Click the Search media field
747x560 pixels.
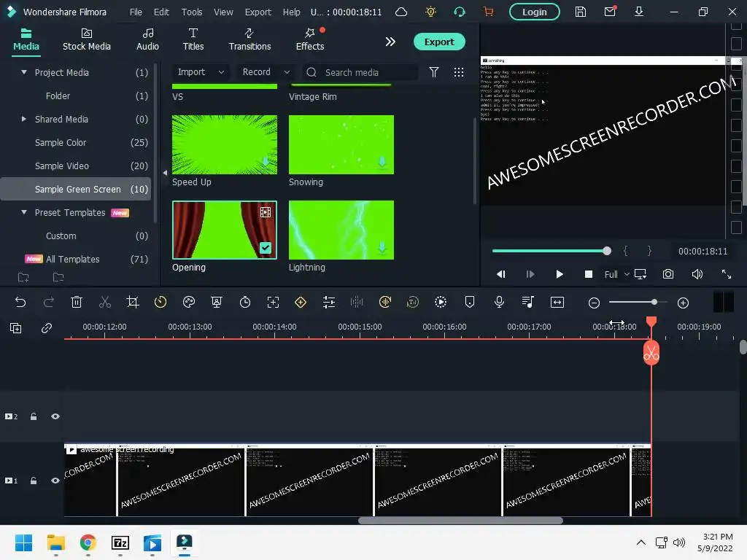point(360,72)
